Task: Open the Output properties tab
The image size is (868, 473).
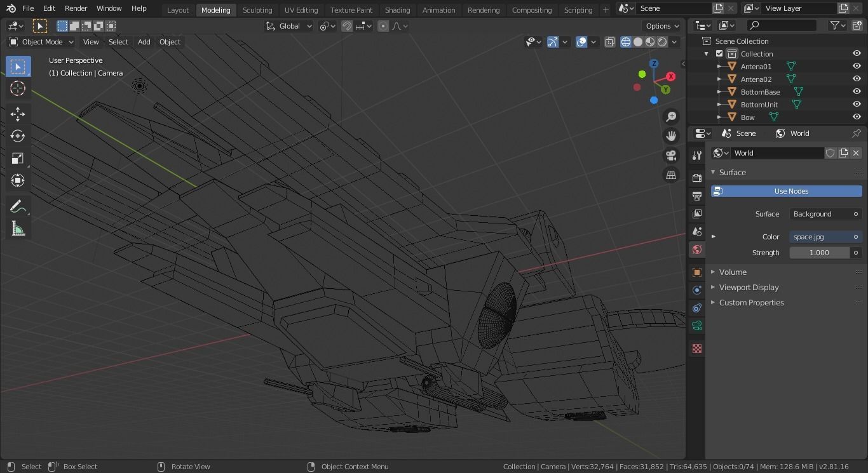Action: tap(697, 196)
